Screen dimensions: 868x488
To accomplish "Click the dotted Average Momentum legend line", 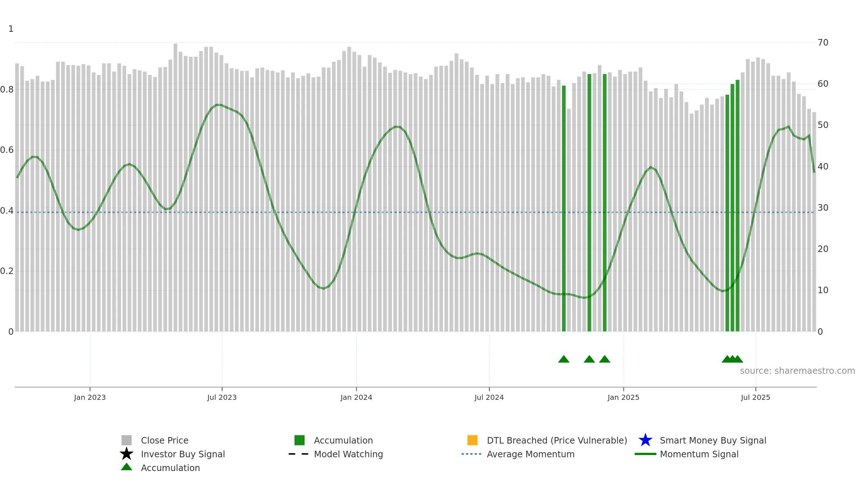I will 471,454.
